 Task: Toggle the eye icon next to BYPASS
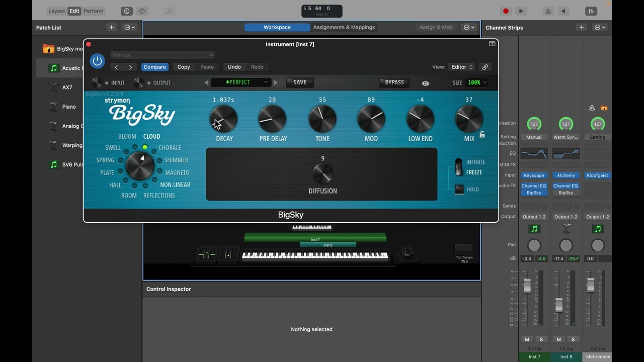(426, 83)
